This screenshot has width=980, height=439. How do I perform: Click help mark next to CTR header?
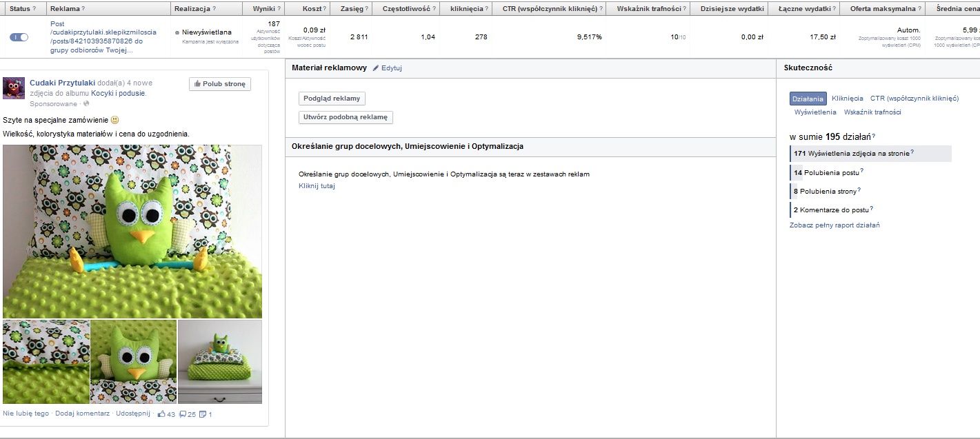pyautogui.click(x=601, y=9)
